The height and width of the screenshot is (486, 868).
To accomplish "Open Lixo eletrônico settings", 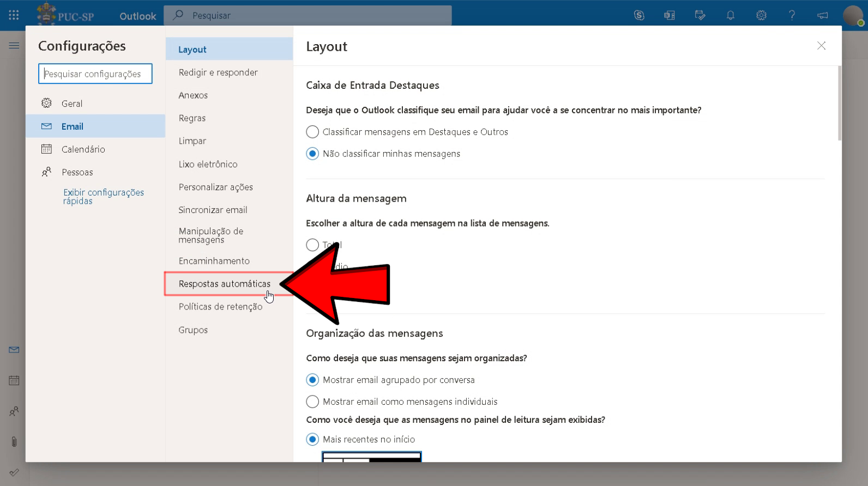I will (x=229, y=164).
